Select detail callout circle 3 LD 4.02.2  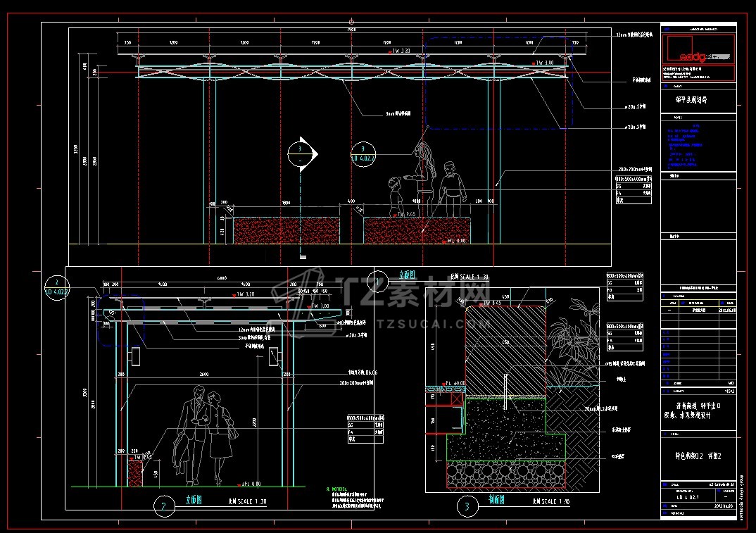click(x=363, y=154)
